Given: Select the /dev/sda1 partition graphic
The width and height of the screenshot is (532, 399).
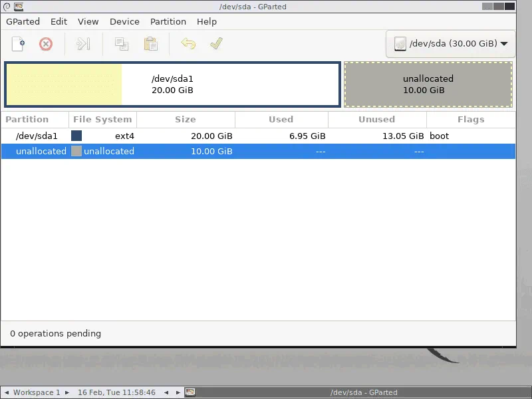Looking at the screenshot, I should pos(172,84).
